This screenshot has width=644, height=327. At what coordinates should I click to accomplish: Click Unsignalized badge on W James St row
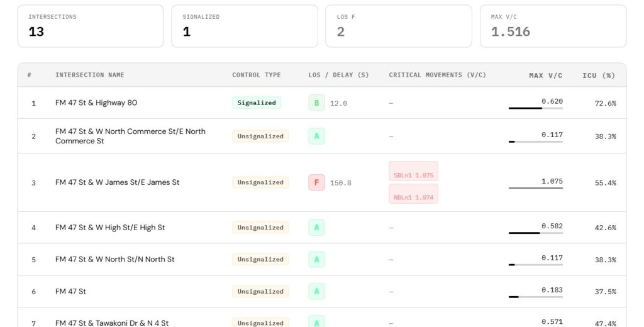[x=260, y=182]
